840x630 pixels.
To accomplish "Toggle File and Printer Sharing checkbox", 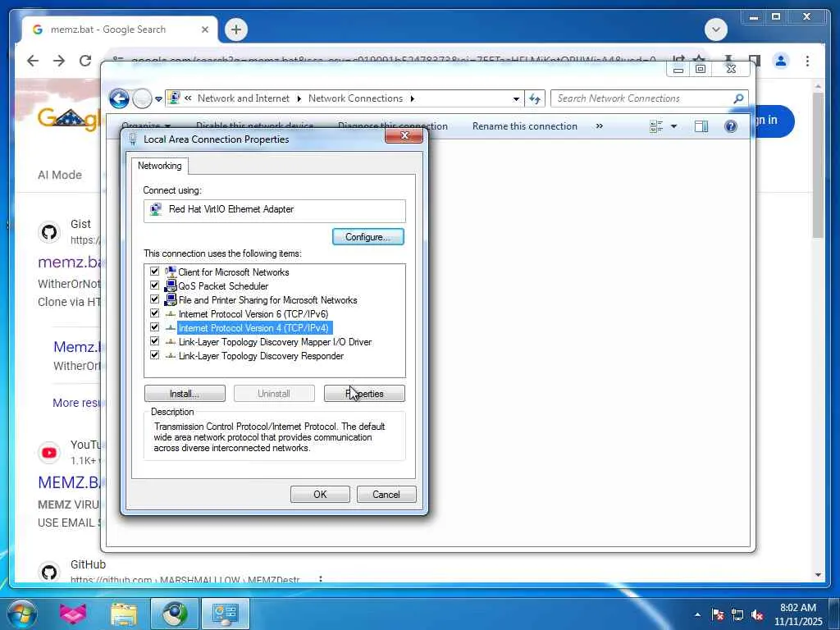I will coord(154,299).
